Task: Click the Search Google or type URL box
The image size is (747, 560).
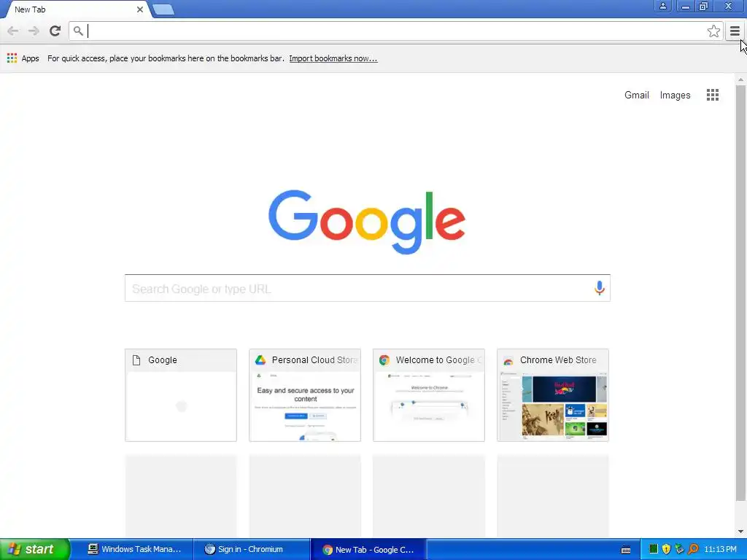Action: pyautogui.click(x=368, y=288)
